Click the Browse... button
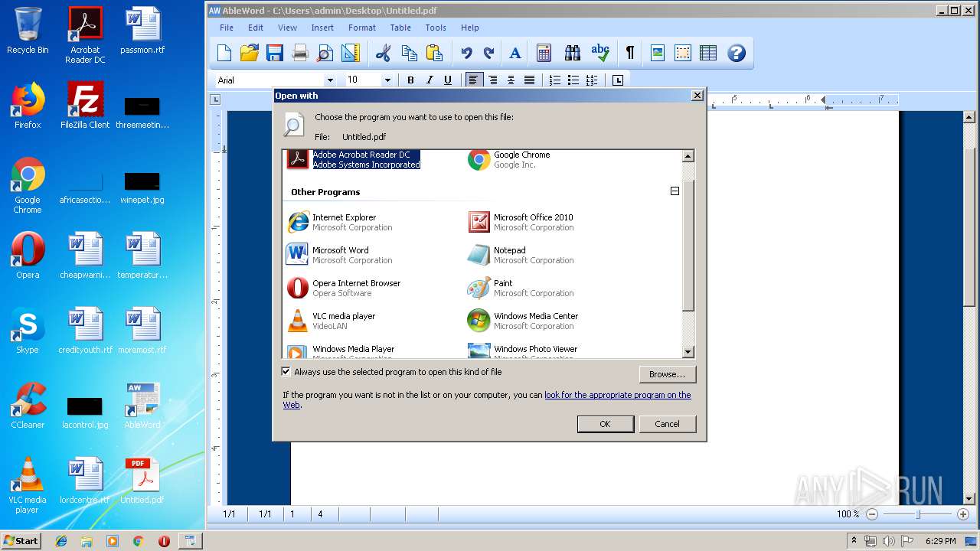The height and width of the screenshot is (551, 980). pyautogui.click(x=667, y=374)
